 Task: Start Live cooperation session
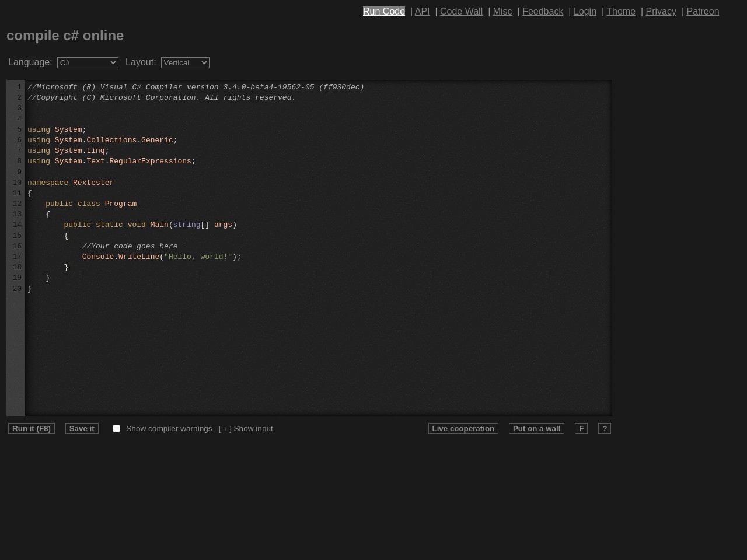[x=463, y=429]
